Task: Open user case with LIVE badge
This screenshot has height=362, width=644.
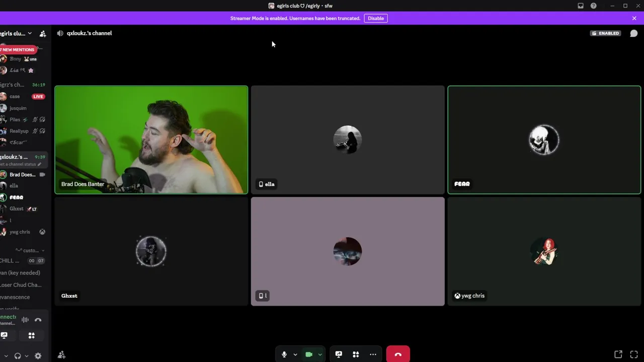Action: point(23,97)
